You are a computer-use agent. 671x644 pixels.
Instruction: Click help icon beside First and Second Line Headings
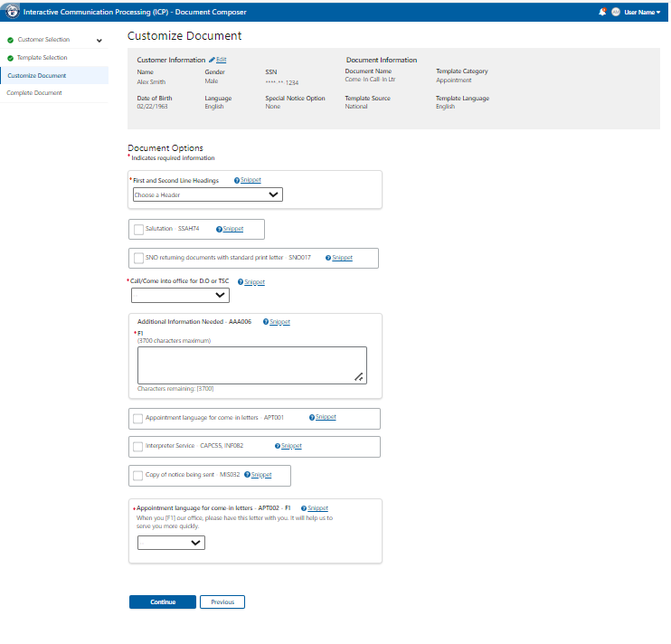coord(237,180)
